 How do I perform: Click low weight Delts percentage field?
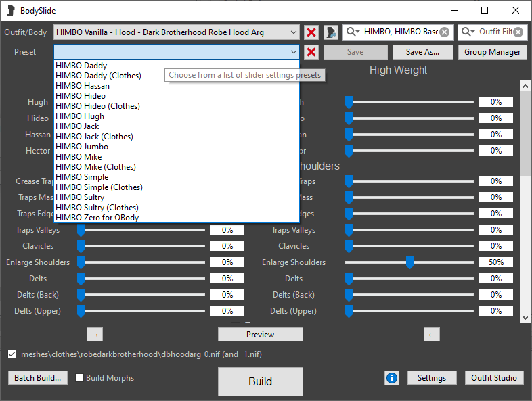[227, 279]
